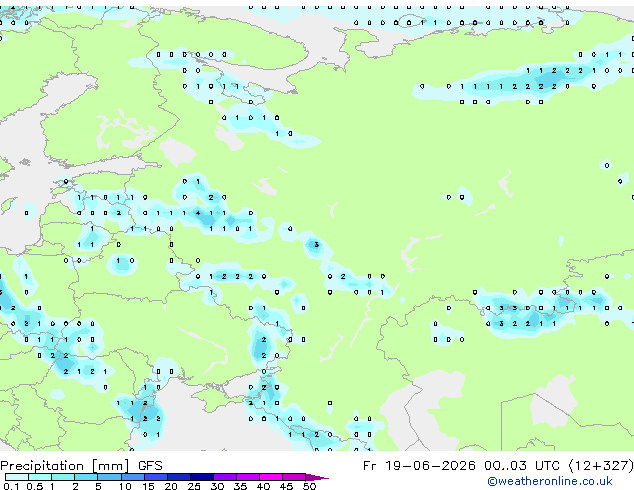Click the 'Precipitation [mm]' title text
Viewport: 634px width, 490px height.
tap(65, 466)
